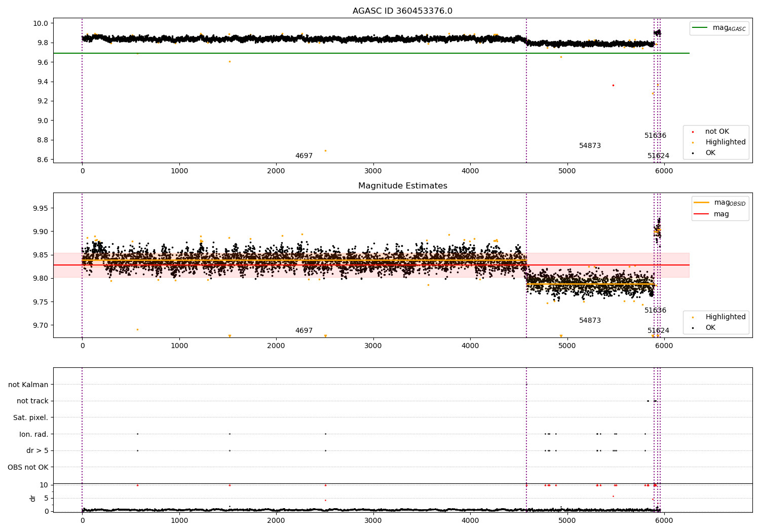Click the 'OBS not OK' axis label

point(28,467)
